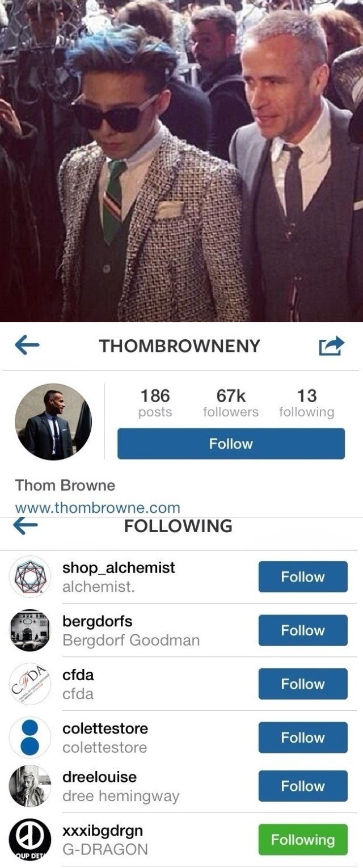The image size is (363, 868).
Task: Follow dreelouise's account
Action: point(303,786)
